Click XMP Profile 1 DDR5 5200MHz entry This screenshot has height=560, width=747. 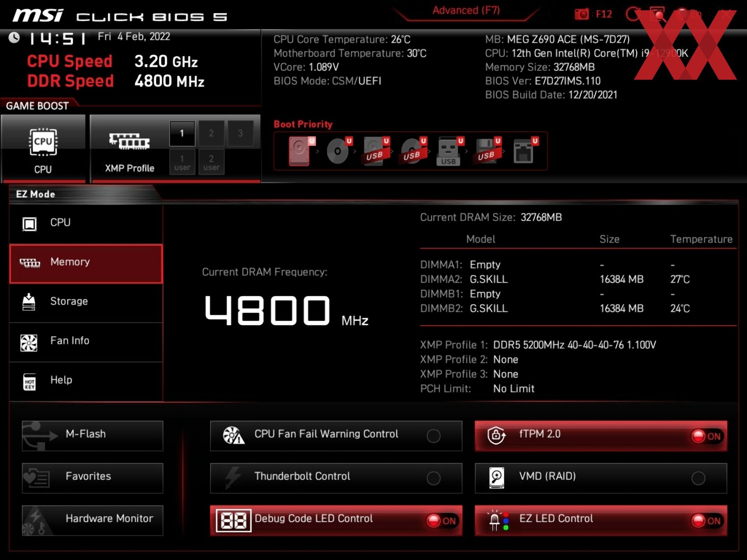click(x=538, y=345)
